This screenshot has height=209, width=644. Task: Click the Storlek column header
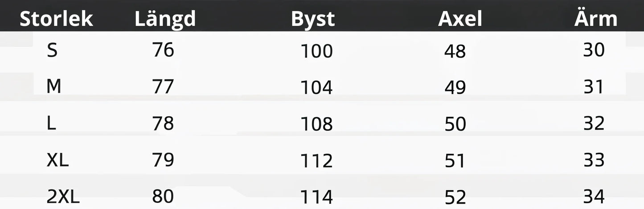coord(56,19)
